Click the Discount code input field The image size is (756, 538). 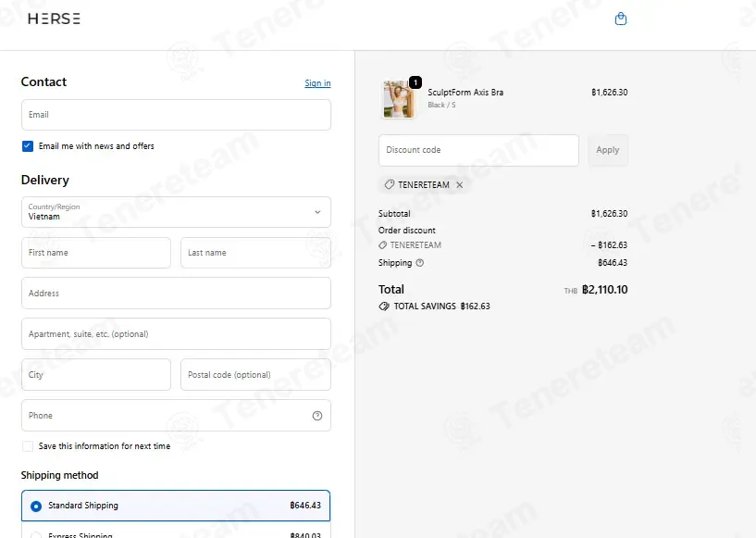click(478, 150)
